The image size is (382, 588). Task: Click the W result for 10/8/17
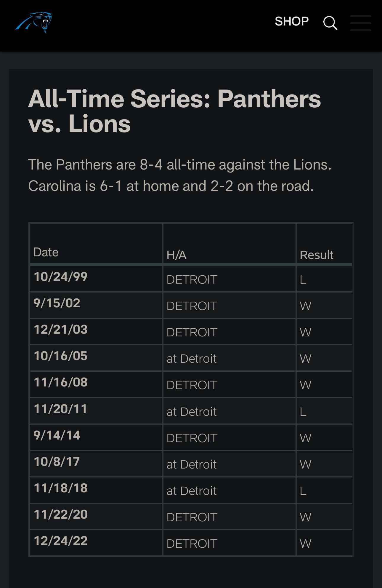pyautogui.click(x=305, y=464)
